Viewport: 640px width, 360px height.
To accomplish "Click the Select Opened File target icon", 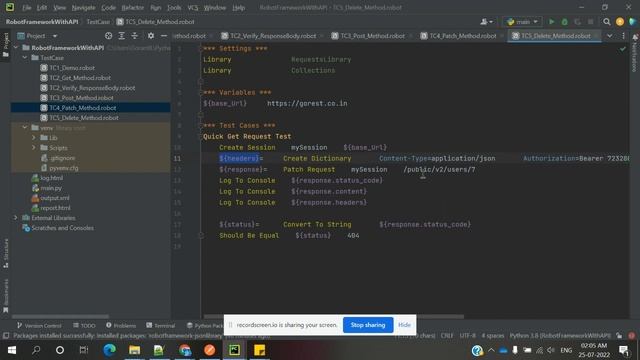I will point(108,36).
